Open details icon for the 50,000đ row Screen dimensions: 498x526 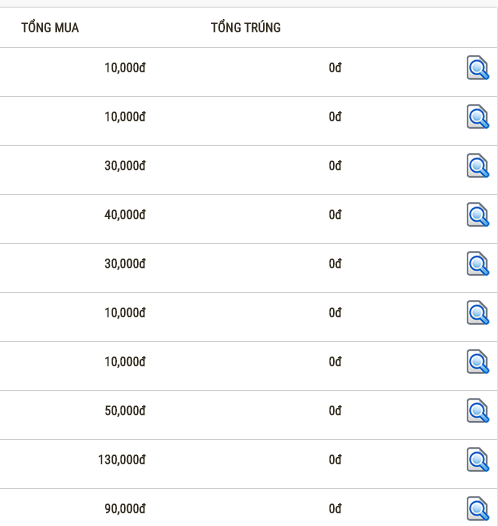click(478, 411)
